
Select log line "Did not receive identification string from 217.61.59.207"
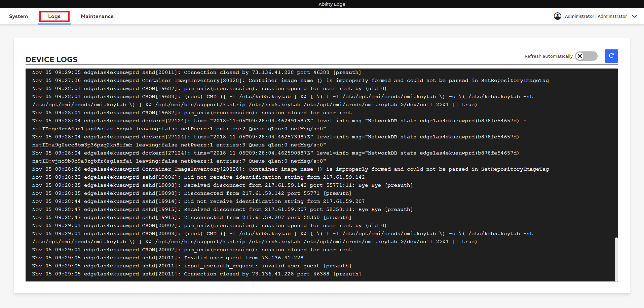[198, 201]
